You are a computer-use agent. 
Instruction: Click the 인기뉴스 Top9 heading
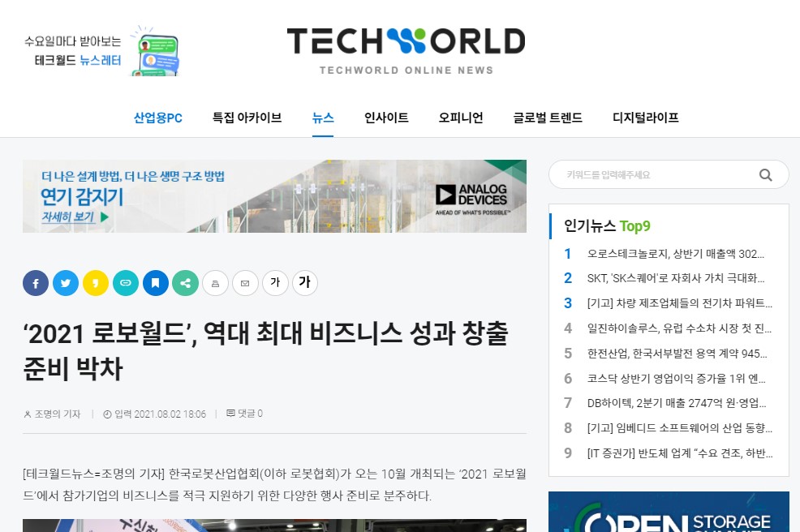607,226
